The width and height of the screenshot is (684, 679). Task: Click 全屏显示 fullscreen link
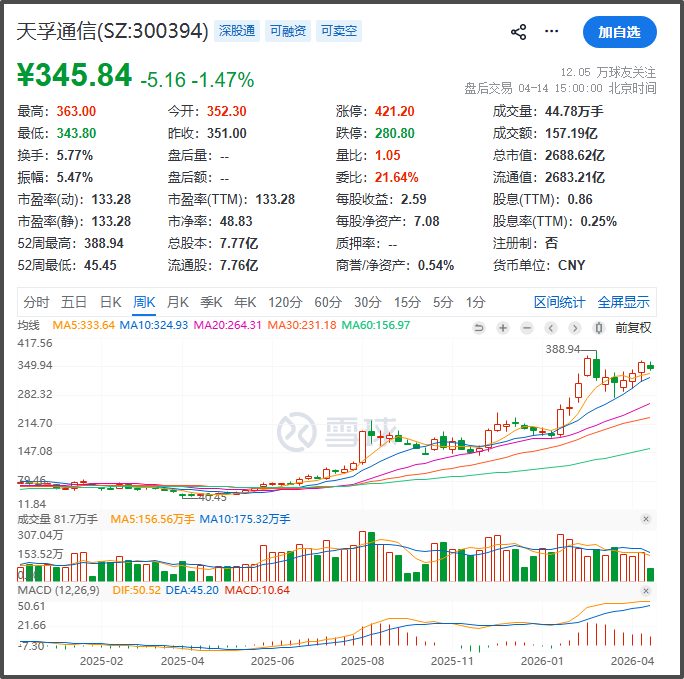pos(623,302)
